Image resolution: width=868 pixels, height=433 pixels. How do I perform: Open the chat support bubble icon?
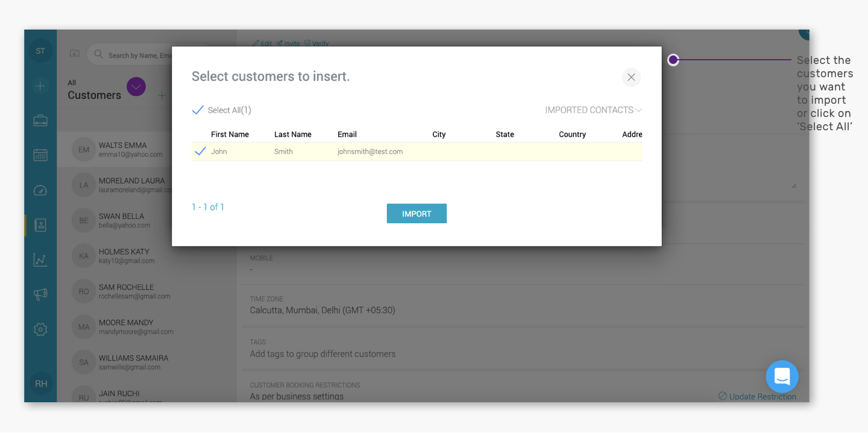pos(782,377)
